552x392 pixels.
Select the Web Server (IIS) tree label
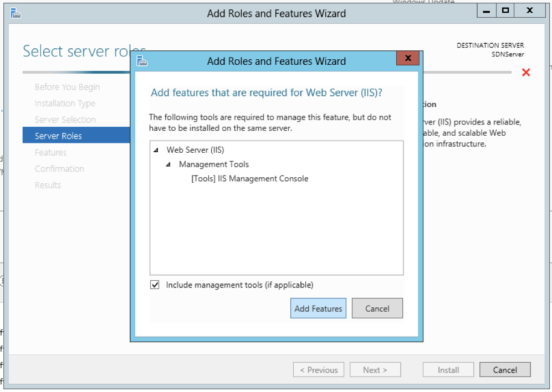[196, 150]
